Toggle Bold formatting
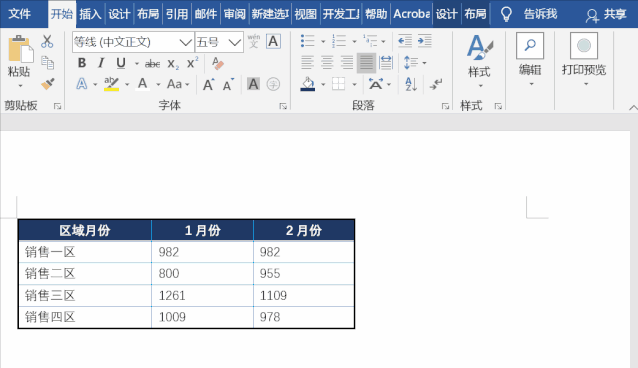The height and width of the screenshot is (368, 638). click(x=82, y=63)
